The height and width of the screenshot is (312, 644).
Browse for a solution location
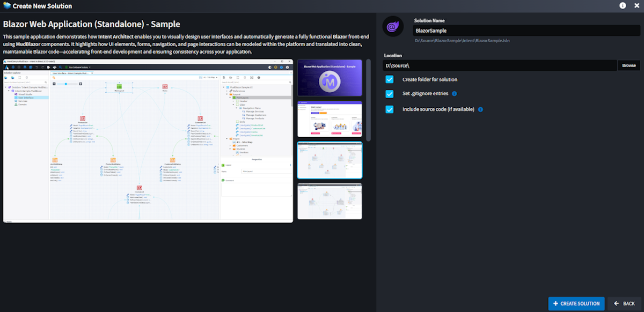(x=628, y=65)
